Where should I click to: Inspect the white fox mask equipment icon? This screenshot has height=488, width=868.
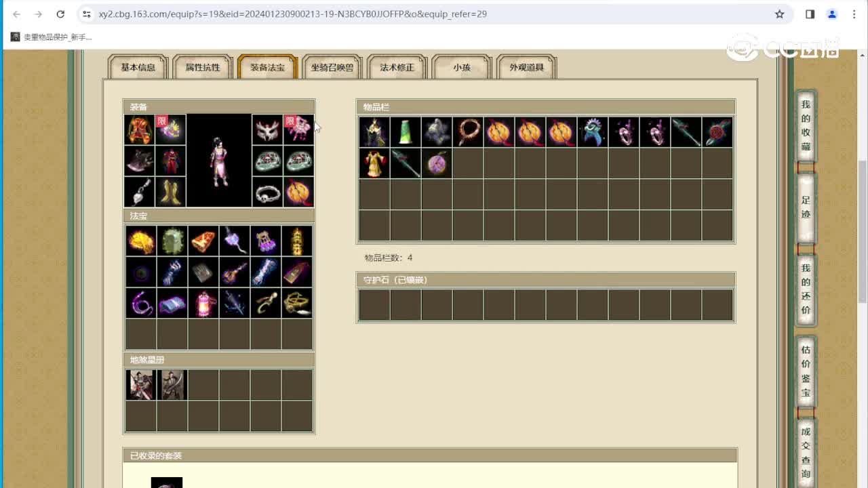tap(267, 129)
